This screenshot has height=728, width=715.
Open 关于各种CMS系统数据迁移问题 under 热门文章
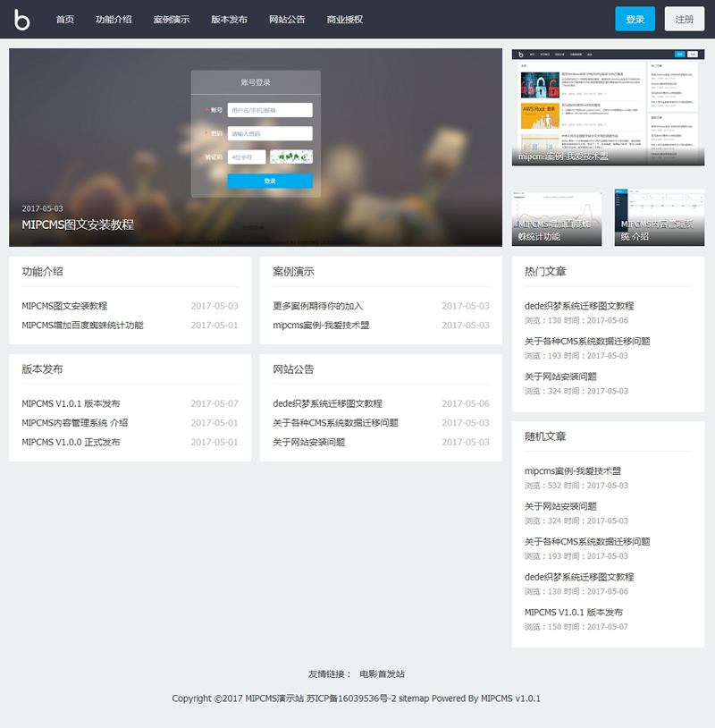pyautogui.click(x=587, y=342)
